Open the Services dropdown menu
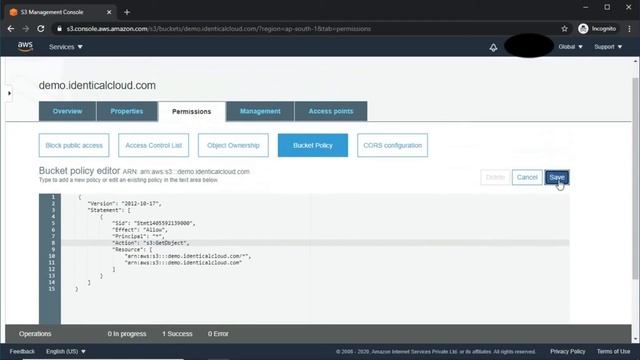The width and height of the screenshot is (640, 360). (x=66, y=47)
